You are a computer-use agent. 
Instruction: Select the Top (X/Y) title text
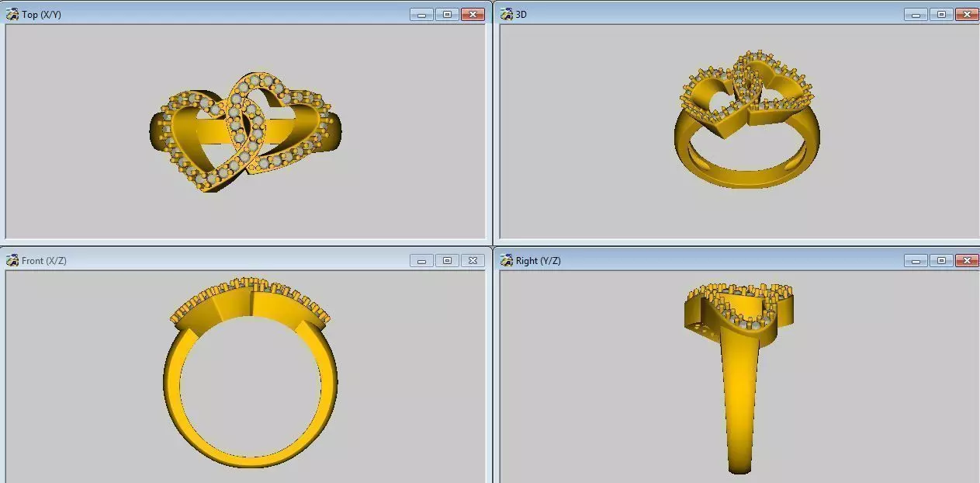point(41,15)
